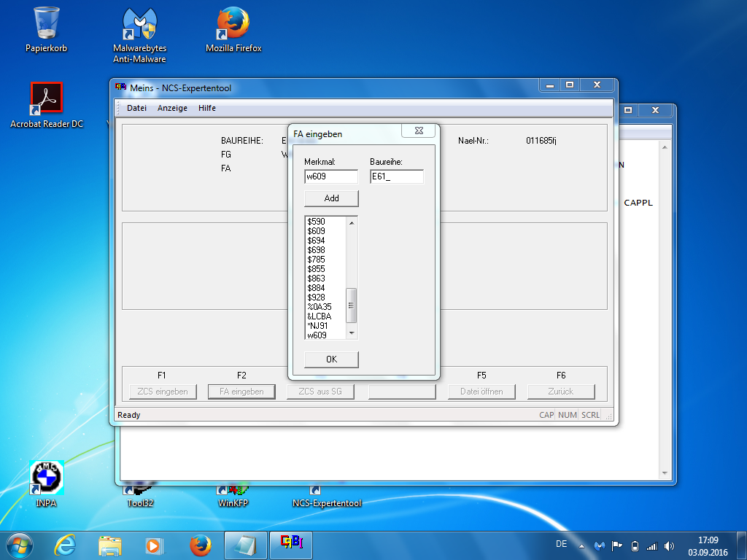Image resolution: width=747 pixels, height=560 pixels.
Task: Select *NJ91 list entry
Action: click(x=326, y=326)
